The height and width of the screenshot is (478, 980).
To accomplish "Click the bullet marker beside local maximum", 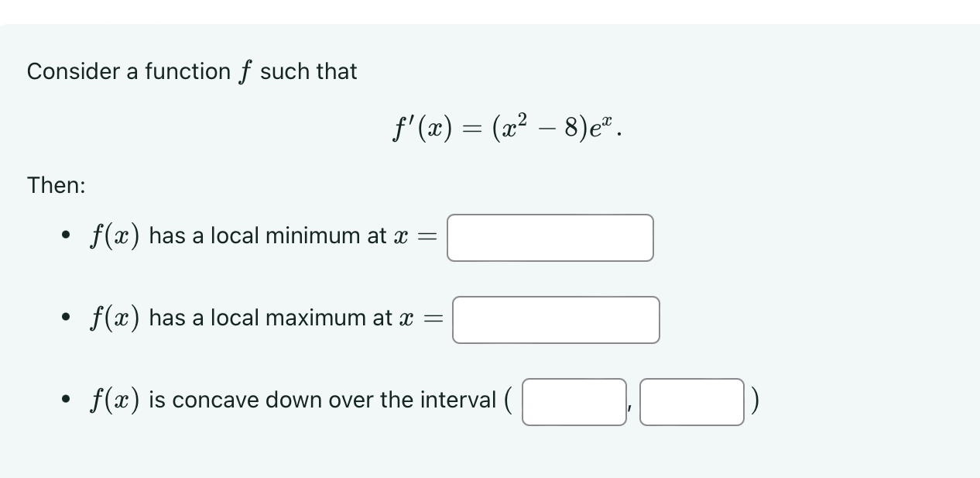I will click(x=65, y=317).
